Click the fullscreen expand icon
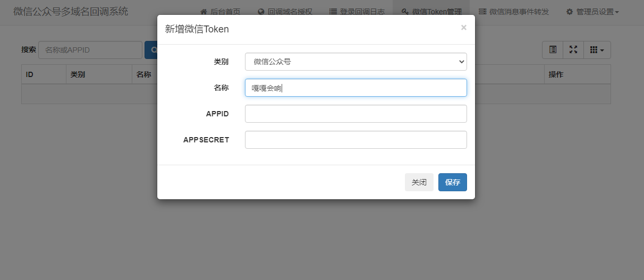644x280 pixels. [x=573, y=50]
